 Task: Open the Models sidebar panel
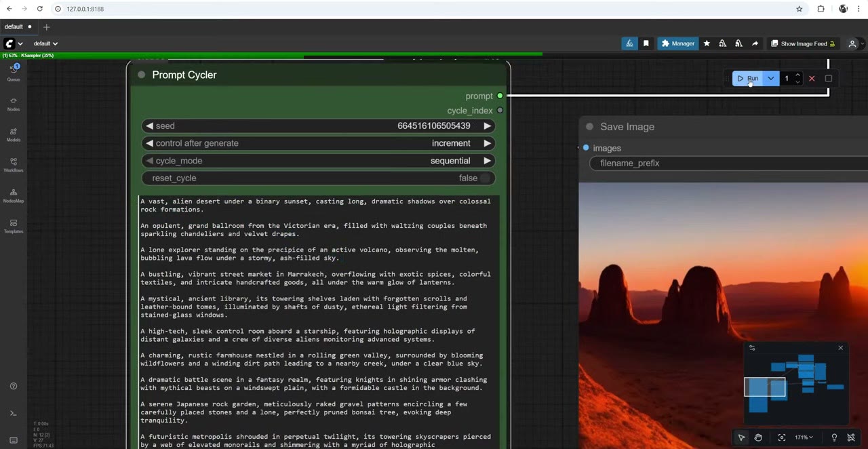click(x=14, y=134)
